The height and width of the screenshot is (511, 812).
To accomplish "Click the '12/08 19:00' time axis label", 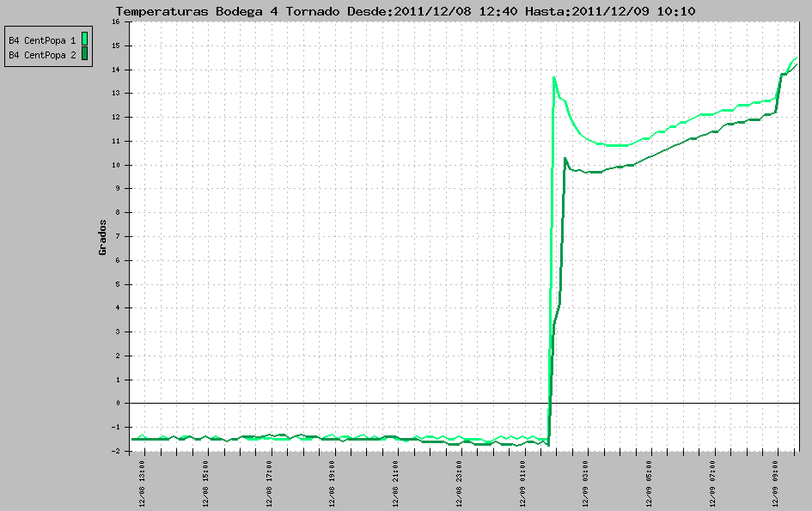I will coord(333,484).
